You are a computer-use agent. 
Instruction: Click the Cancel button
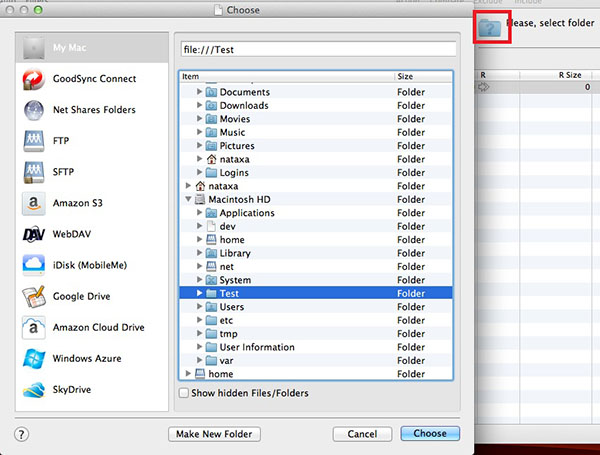point(362,434)
